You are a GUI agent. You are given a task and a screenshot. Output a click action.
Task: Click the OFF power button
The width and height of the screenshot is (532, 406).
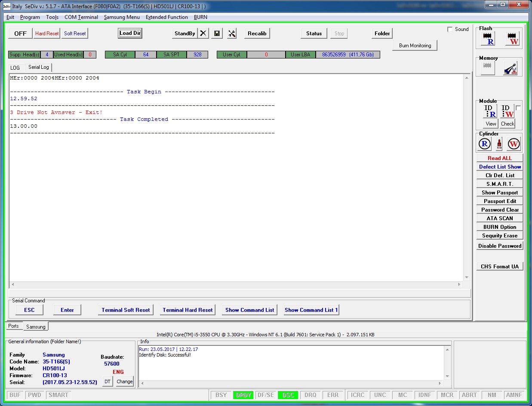coord(20,34)
